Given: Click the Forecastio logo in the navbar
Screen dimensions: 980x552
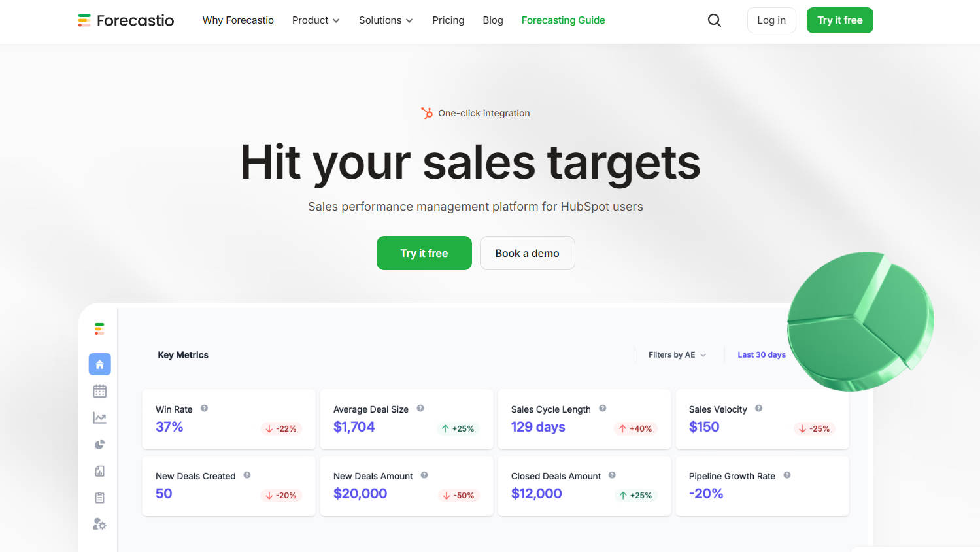Looking at the screenshot, I should [x=126, y=20].
